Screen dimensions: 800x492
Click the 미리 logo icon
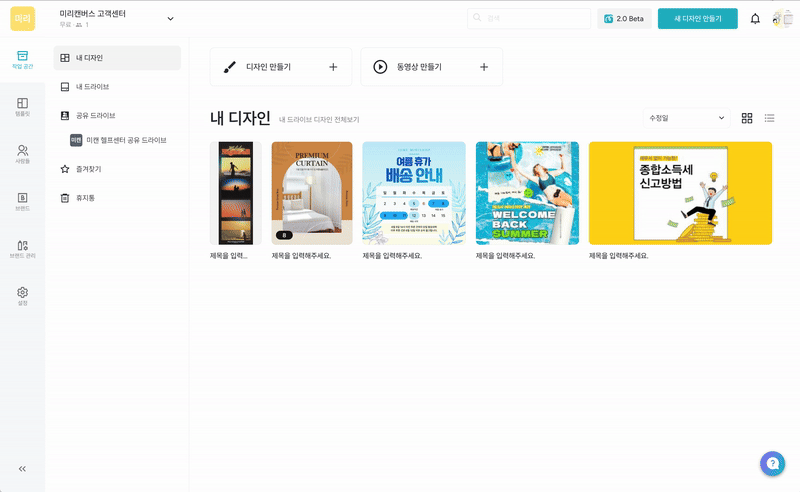coord(22,18)
